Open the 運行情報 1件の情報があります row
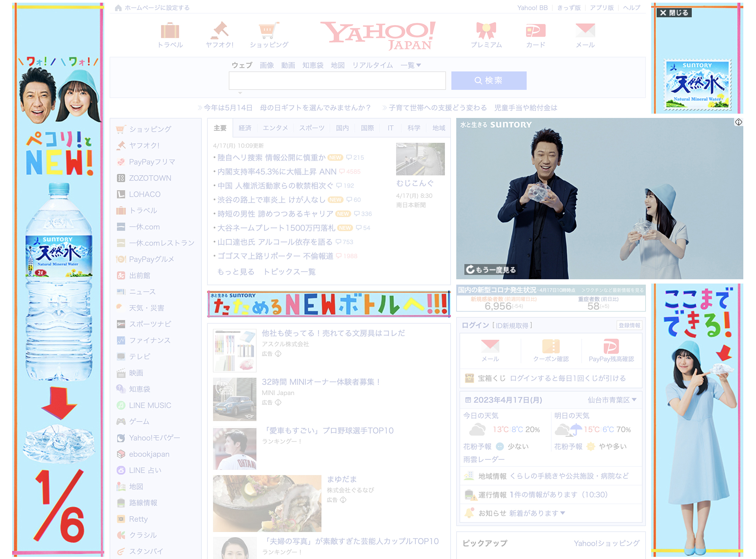Image resolution: width=756 pixels, height=559 pixels. click(x=552, y=494)
